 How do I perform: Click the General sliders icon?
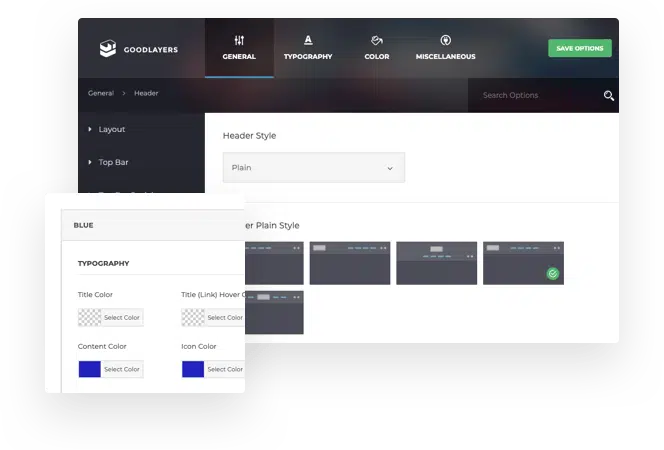[239, 40]
